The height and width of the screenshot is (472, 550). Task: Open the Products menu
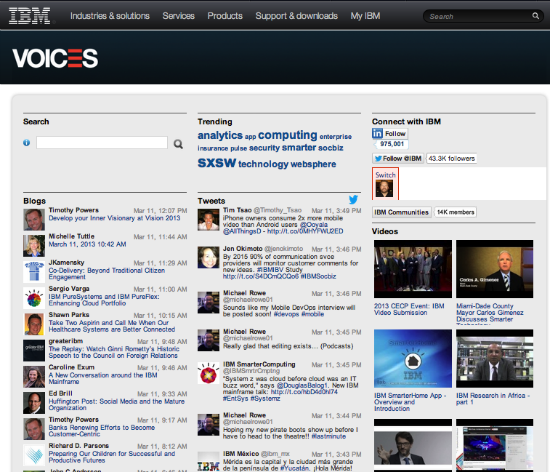click(225, 16)
